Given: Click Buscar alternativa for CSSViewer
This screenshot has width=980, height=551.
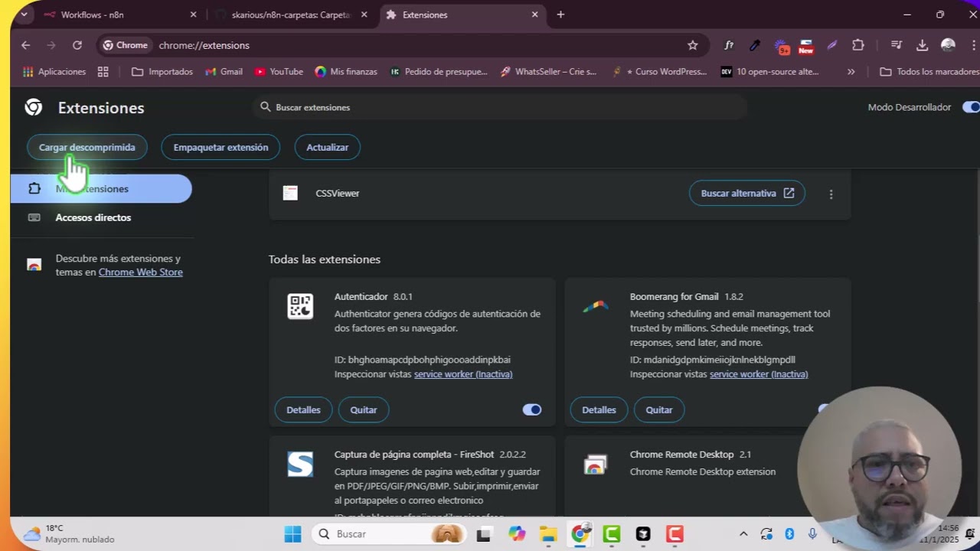Looking at the screenshot, I should pos(747,193).
